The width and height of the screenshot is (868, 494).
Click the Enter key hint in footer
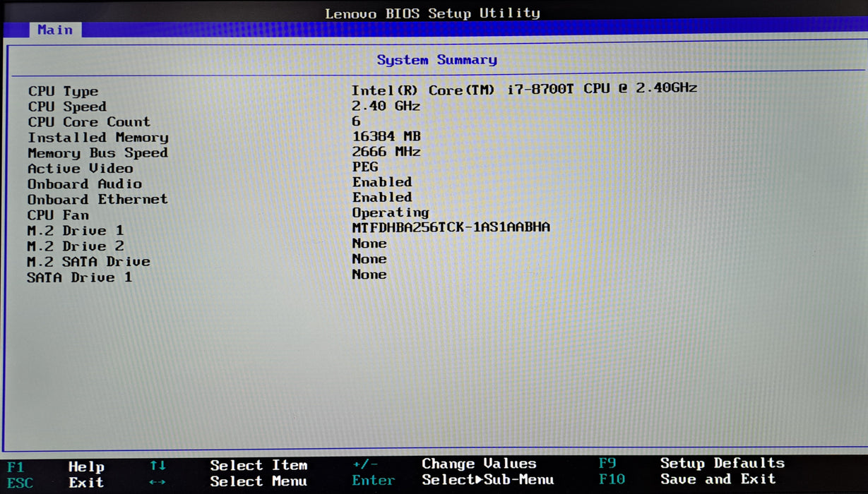coord(373,481)
